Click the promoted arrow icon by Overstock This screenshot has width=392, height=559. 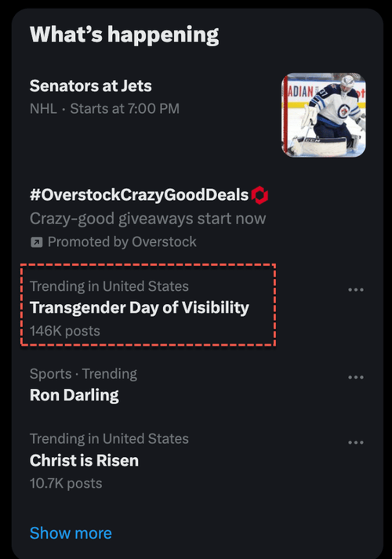37,242
